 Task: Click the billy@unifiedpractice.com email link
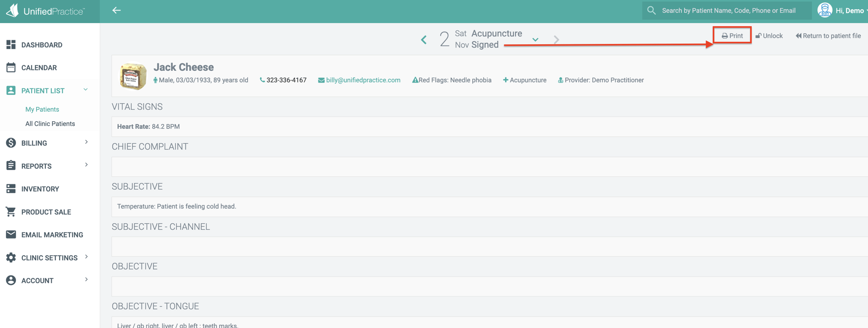[x=363, y=80]
